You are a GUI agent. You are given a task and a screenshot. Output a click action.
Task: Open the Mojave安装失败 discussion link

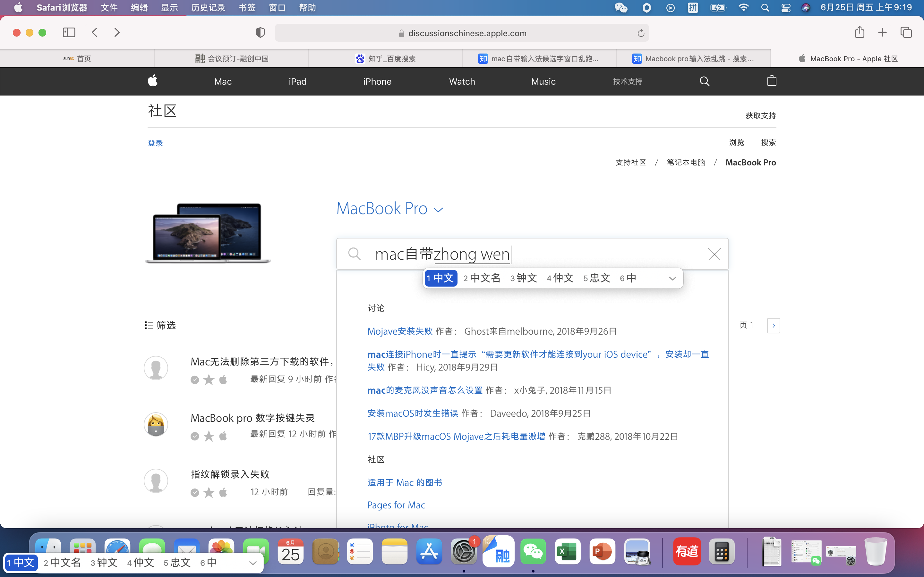(400, 331)
